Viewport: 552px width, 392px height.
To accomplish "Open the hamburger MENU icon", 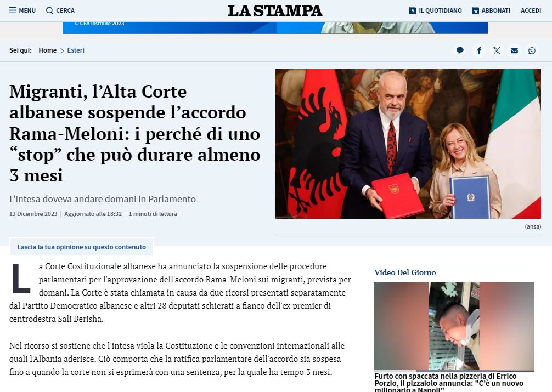I will coord(13,10).
